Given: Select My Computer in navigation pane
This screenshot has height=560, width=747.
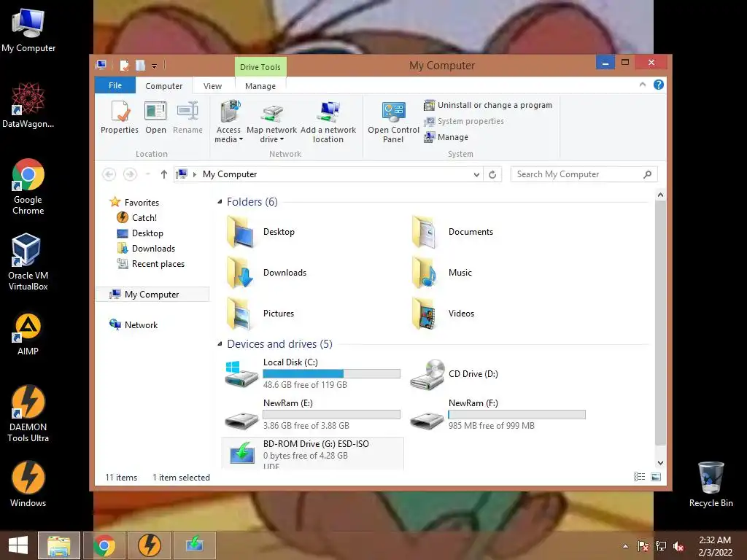Looking at the screenshot, I should click(152, 295).
